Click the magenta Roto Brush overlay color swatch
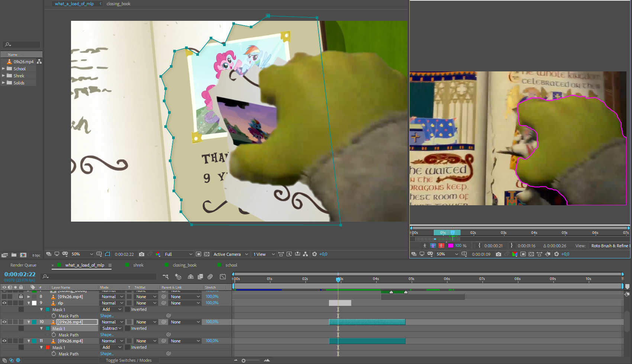This screenshot has height=364, width=632. 451,246
